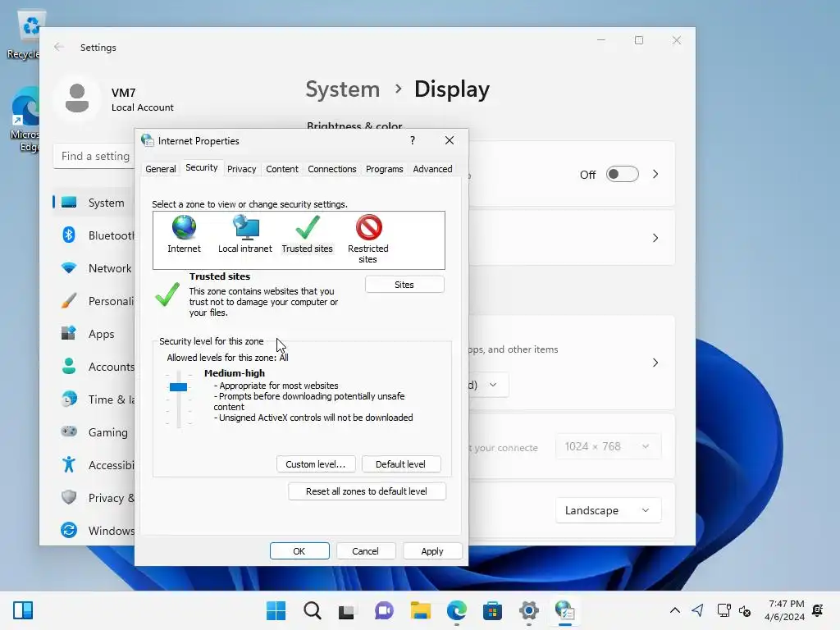Select the Restricted sites zone icon

click(368, 228)
